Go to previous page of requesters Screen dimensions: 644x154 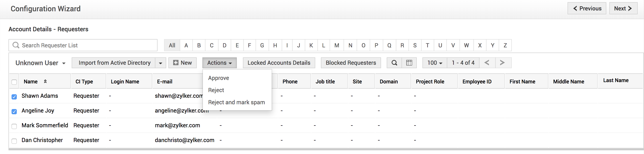click(x=487, y=63)
